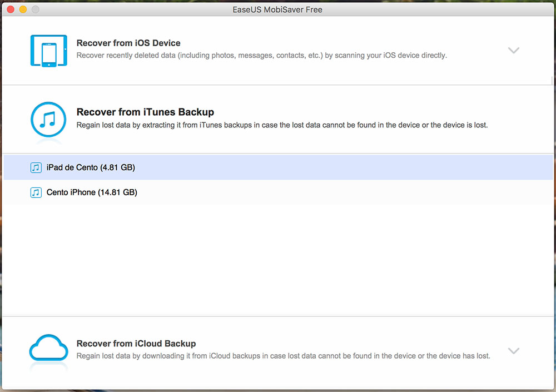Click the music icon beside iPad de Cento
This screenshot has height=392, width=556.
tap(36, 167)
